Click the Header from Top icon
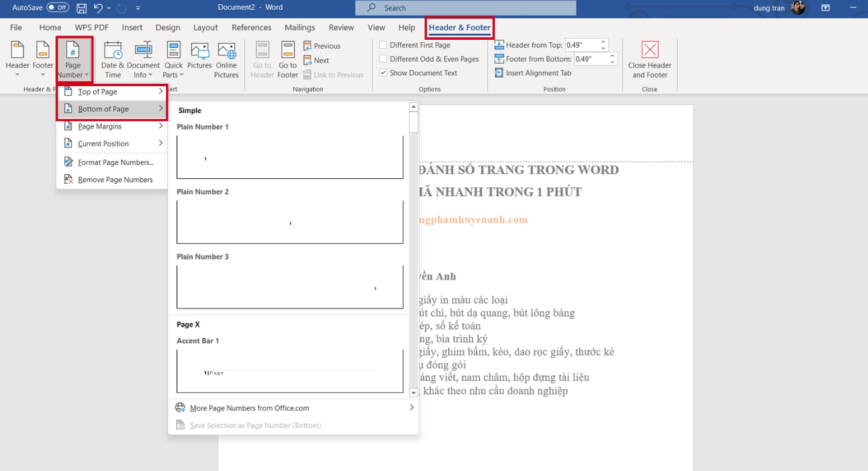The width and height of the screenshot is (868, 471). point(499,45)
